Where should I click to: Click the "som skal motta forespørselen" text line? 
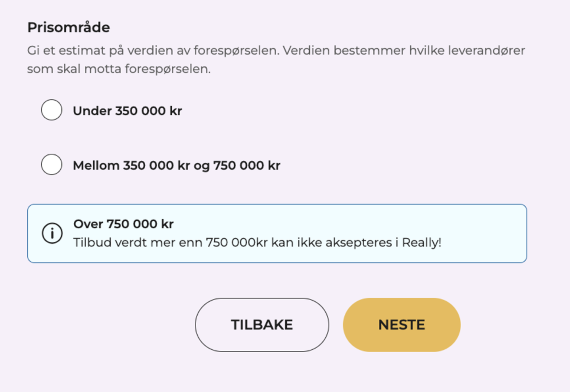tap(119, 69)
